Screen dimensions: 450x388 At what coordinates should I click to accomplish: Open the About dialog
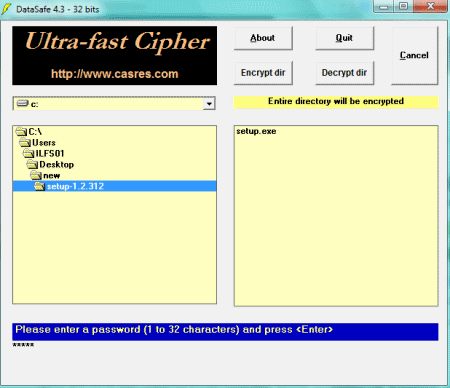(263, 38)
